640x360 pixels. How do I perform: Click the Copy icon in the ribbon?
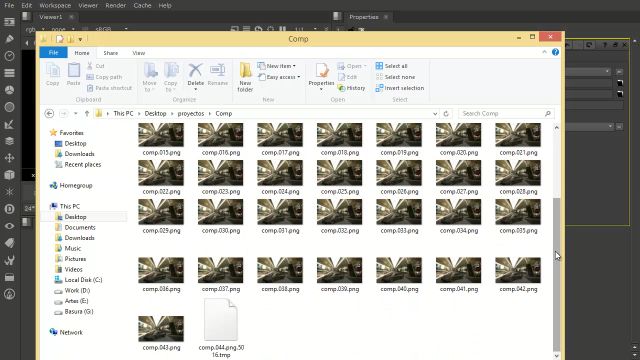point(53,74)
